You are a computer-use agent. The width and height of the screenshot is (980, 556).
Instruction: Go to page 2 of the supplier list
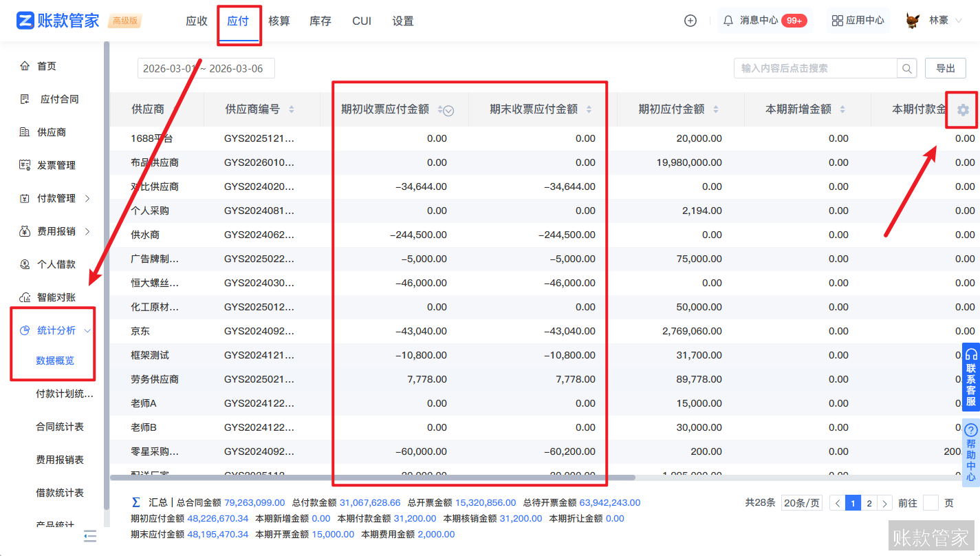point(868,502)
